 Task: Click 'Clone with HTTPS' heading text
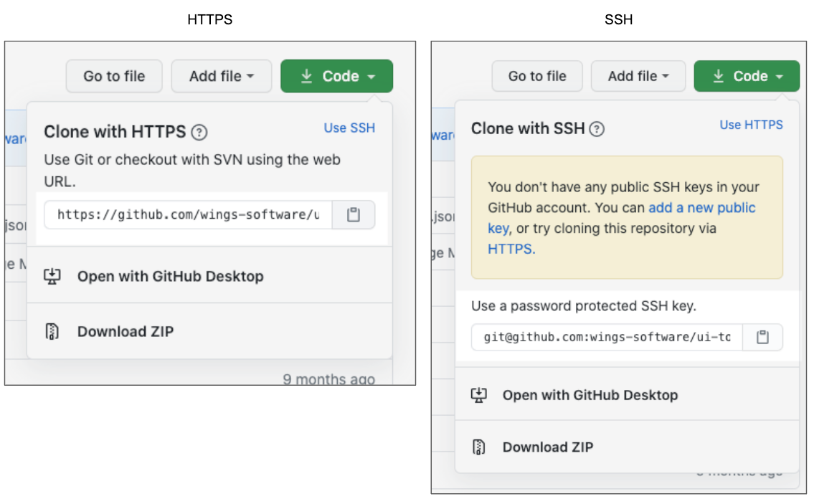click(115, 132)
